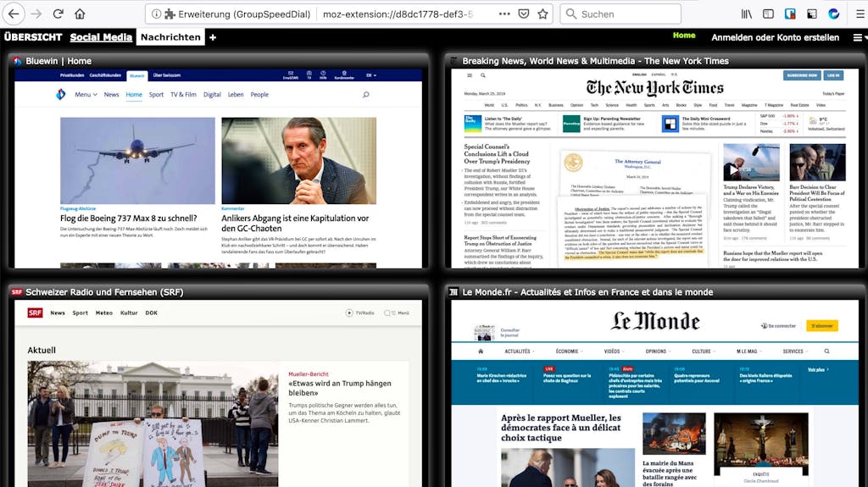The image size is (868, 487).
Task: Click the Le Monde.fr dial title text
Action: pyautogui.click(x=587, y=291)
